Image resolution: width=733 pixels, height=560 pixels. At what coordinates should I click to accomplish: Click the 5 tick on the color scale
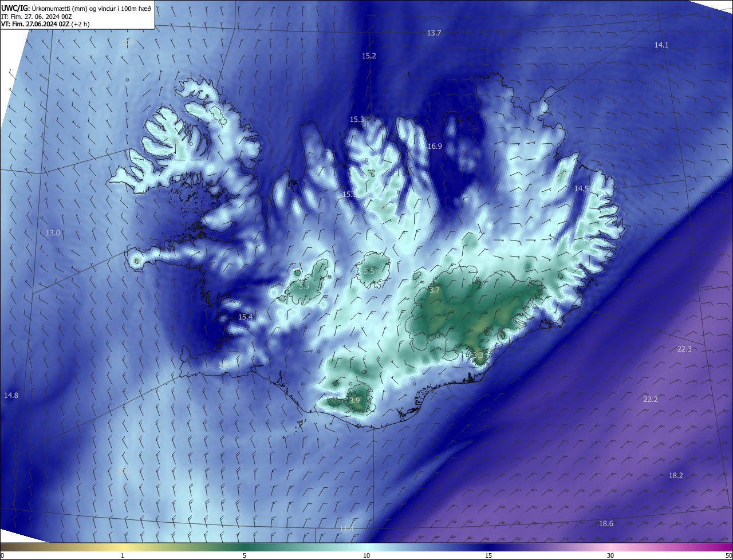coord(245,555)
